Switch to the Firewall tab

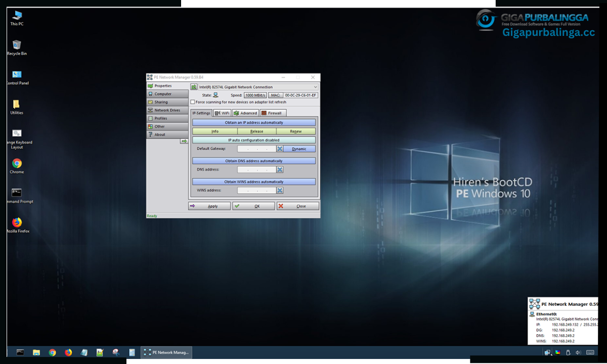pyautogui.click(x=273, y=113)
